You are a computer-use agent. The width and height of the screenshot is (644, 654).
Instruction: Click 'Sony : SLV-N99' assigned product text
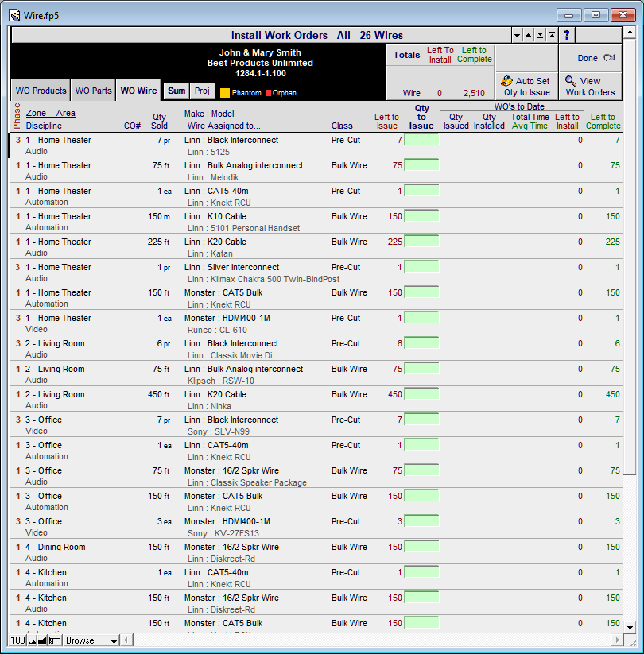tap(219, 431)
